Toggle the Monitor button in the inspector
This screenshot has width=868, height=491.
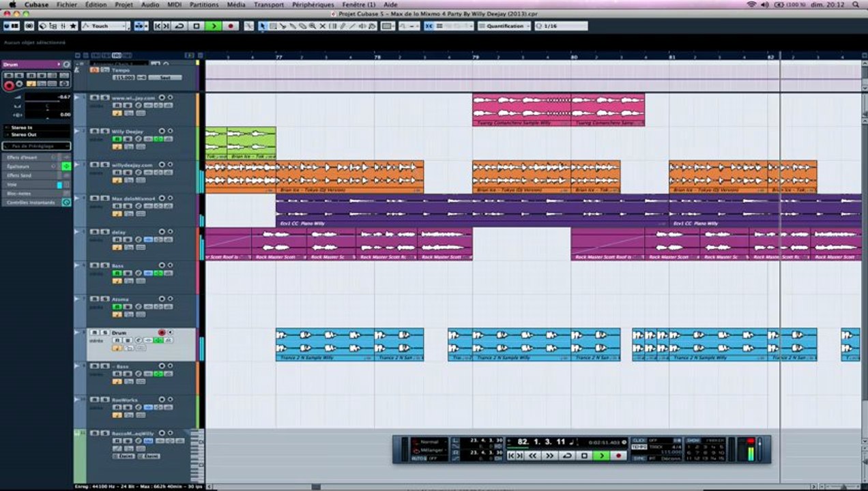pos(19,84)
